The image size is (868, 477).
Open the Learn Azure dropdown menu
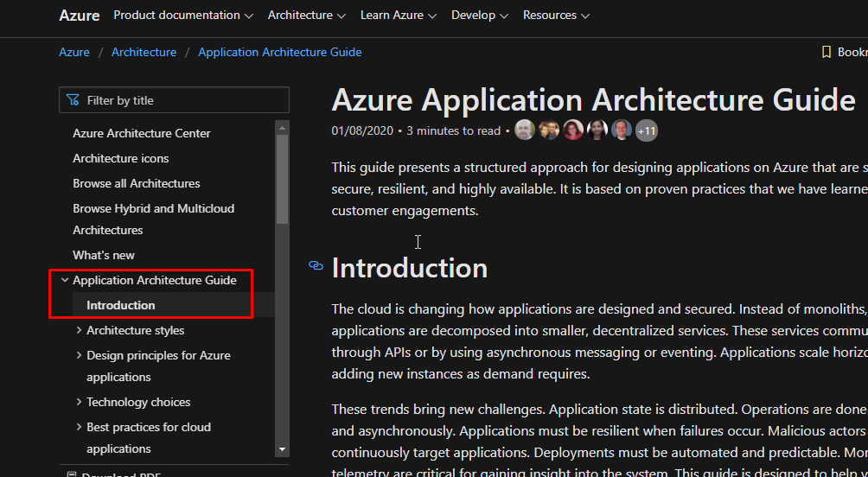coord(398,16)
